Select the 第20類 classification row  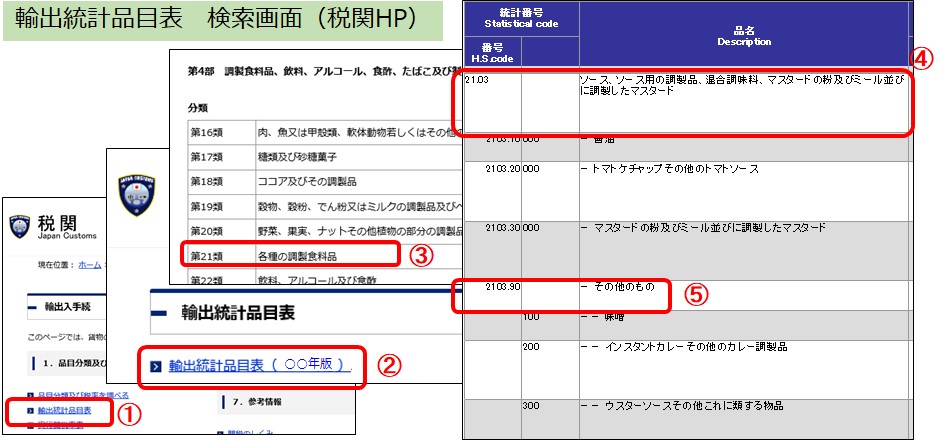point(320,231)
